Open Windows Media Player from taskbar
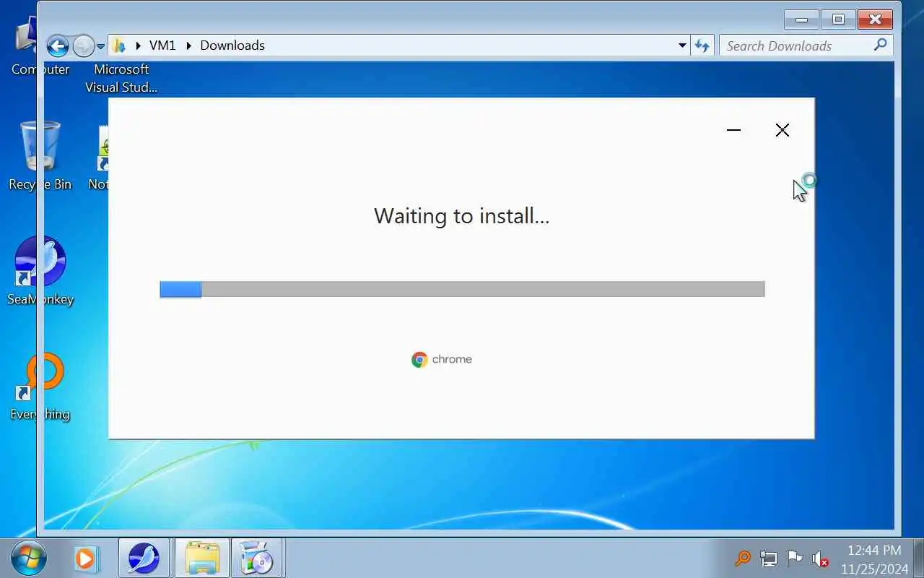This screenshot has width=924, height=578. (85, 558)
